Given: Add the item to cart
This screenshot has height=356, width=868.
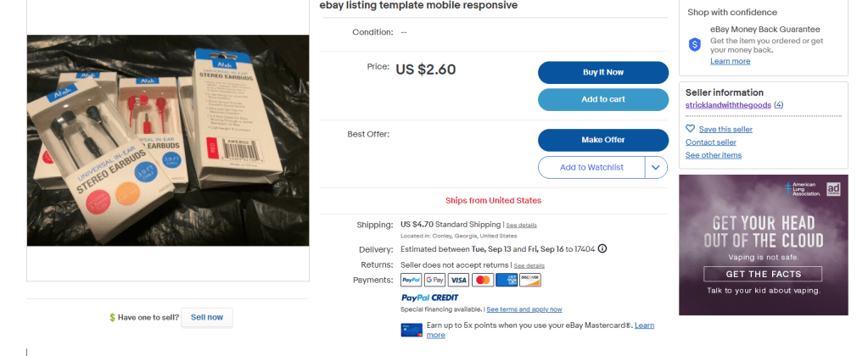Looking at the screenshot, I should point(603,100).
